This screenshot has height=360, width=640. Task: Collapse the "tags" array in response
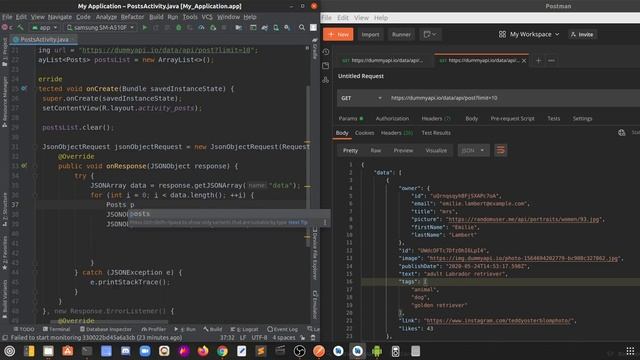[425, 282]
